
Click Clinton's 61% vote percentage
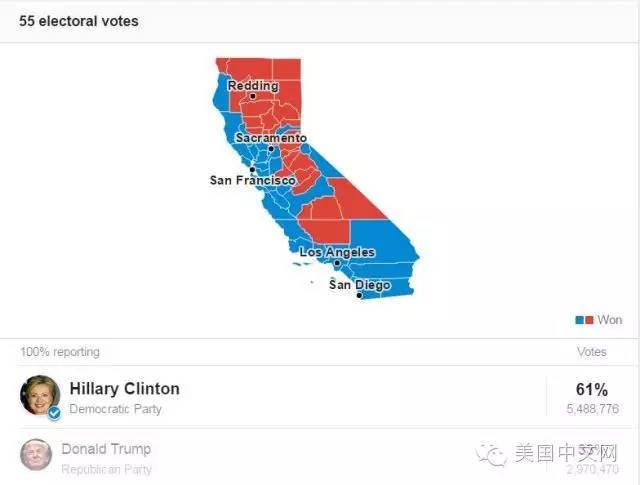tap(591, 389)
